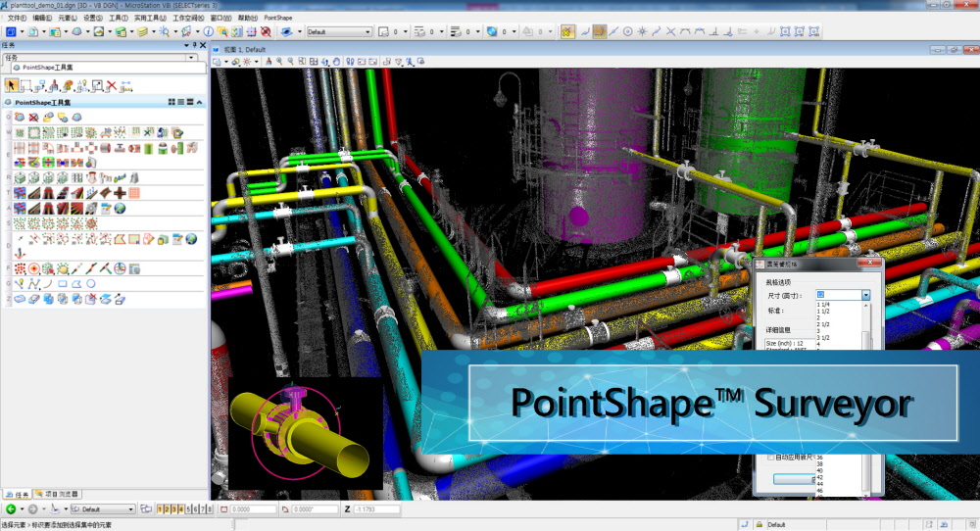
Task: Click the pipe elbow tool in row E
Action: coord(48,148)
